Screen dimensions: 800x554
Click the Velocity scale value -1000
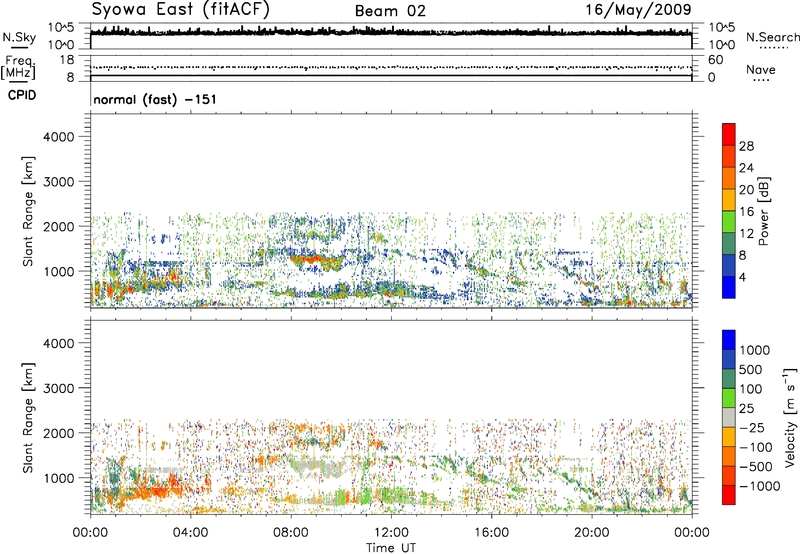click(x=759, y=486)
